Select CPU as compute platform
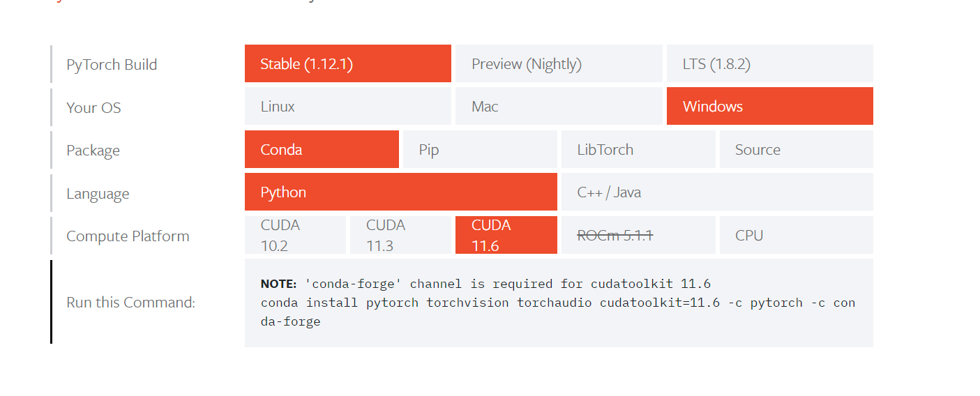Viewport: 980px width, 396px height. (x=797, y=235)
